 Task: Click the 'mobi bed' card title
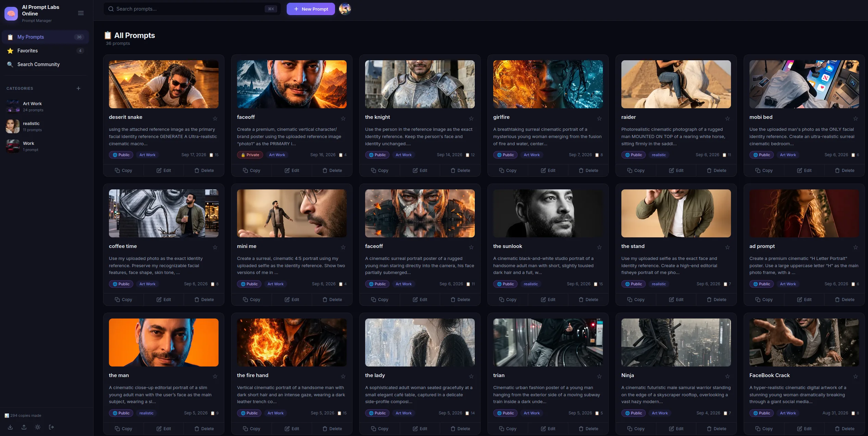(x=761, y=117)
